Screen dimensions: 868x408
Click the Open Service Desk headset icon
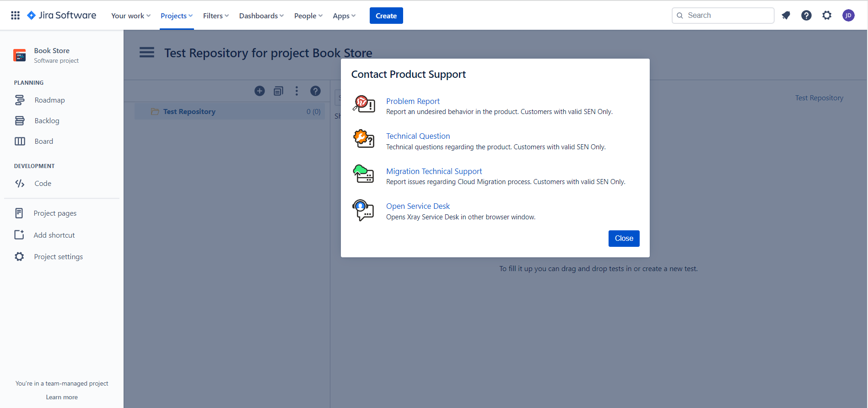point(364,210)
